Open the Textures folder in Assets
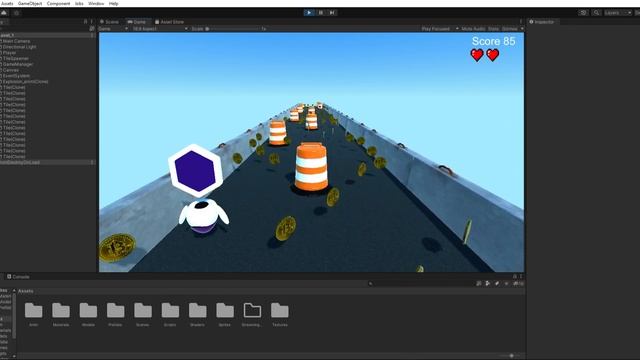Screen dimensions: 640x360 click(x=280, y=314)
